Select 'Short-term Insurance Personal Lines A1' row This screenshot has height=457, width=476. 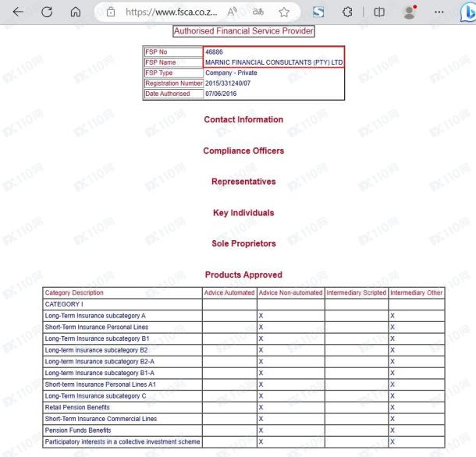coord(243,384)
